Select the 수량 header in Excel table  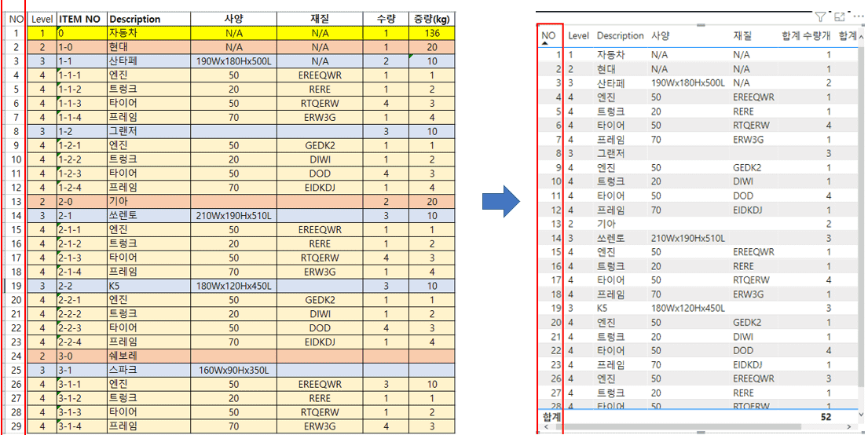[386, 19]
